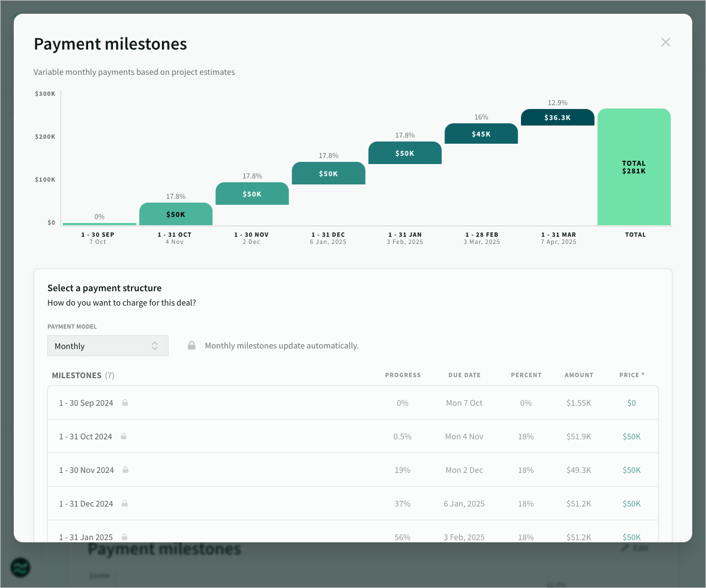Image resolution: width=706 pixels, height=588 pixels.
Task: Select the $50K bar for 1 - 31 Oct
Action: [x=176, y=214]
